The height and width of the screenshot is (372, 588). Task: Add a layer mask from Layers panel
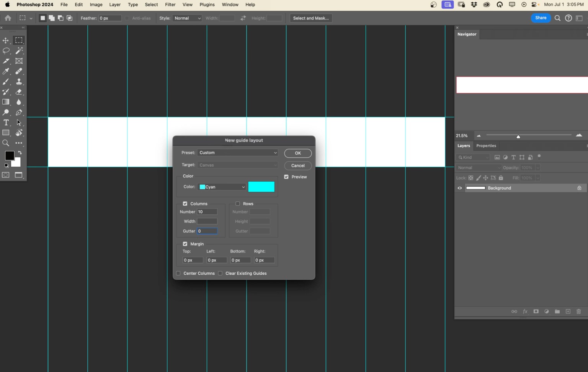coord(536,311)
